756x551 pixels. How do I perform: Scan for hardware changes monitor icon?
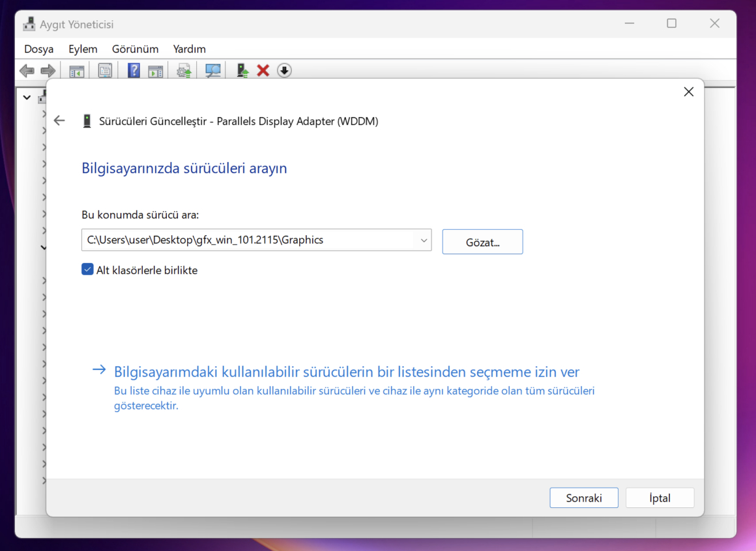pos(212,71)
